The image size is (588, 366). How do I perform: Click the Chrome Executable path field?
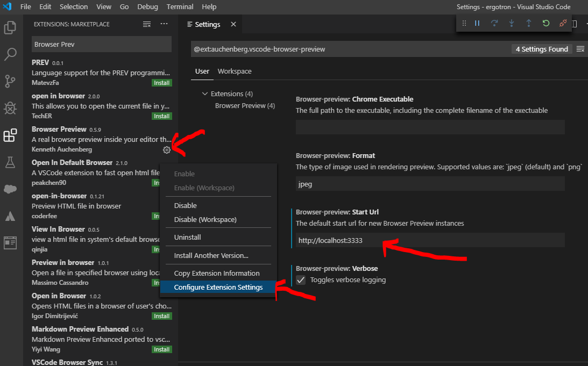(x=430, y=127)
